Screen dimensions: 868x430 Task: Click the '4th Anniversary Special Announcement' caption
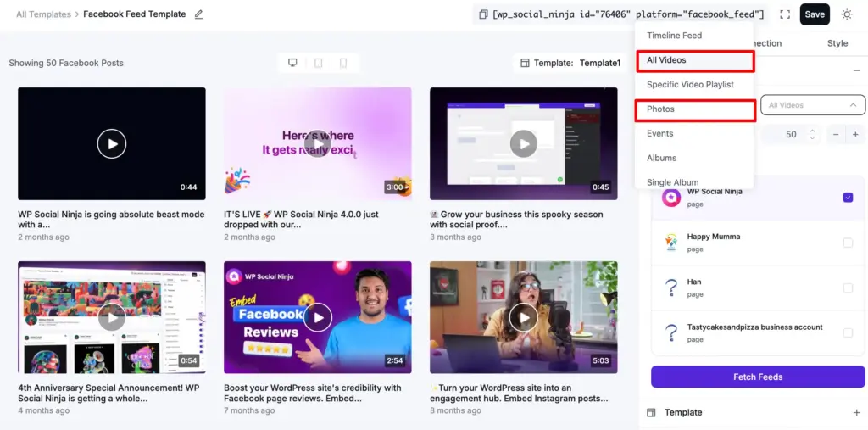coord(111,394)
